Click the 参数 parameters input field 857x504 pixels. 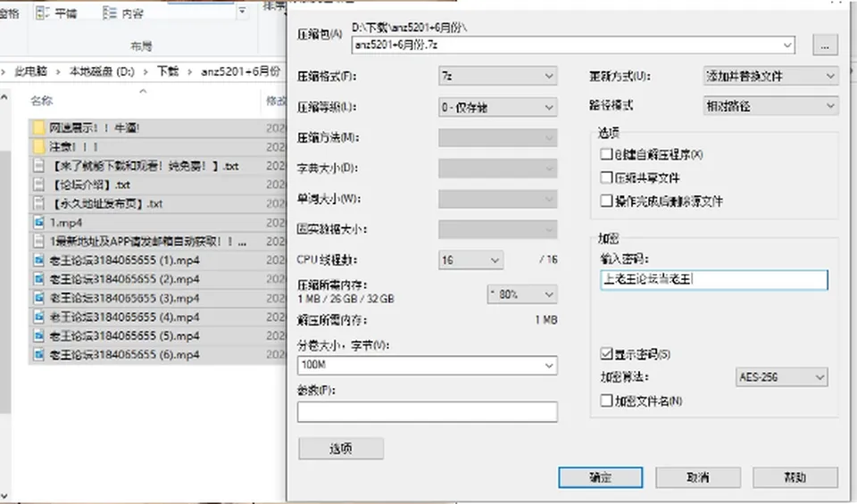[x=428, y=412]
